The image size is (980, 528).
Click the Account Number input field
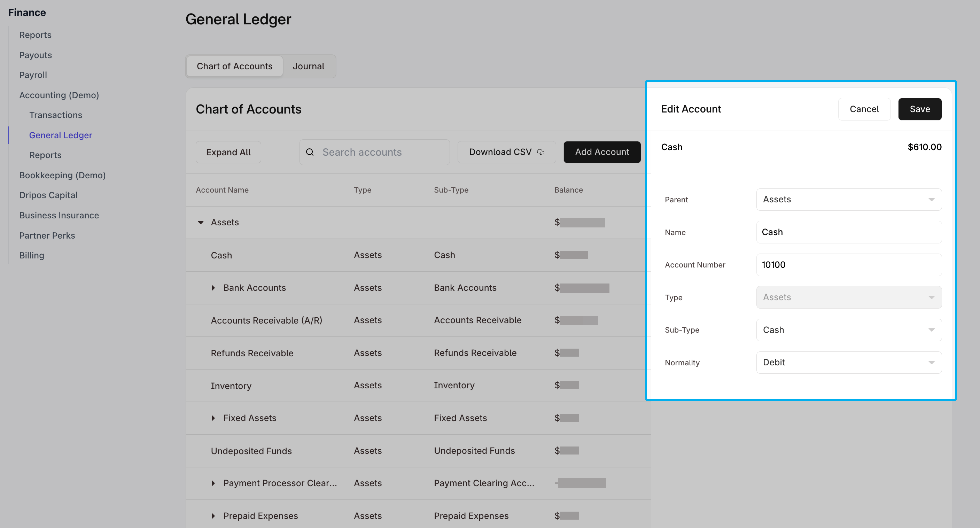point(849,265)
